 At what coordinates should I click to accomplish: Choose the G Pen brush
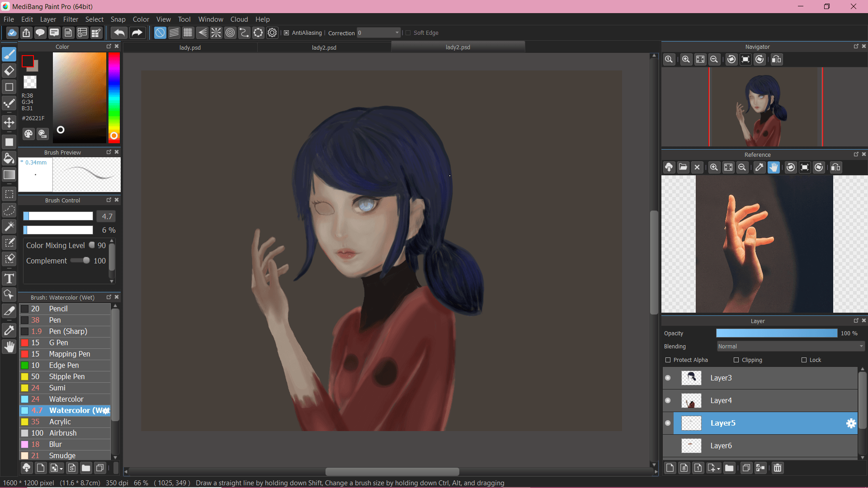tap(65, 343)
